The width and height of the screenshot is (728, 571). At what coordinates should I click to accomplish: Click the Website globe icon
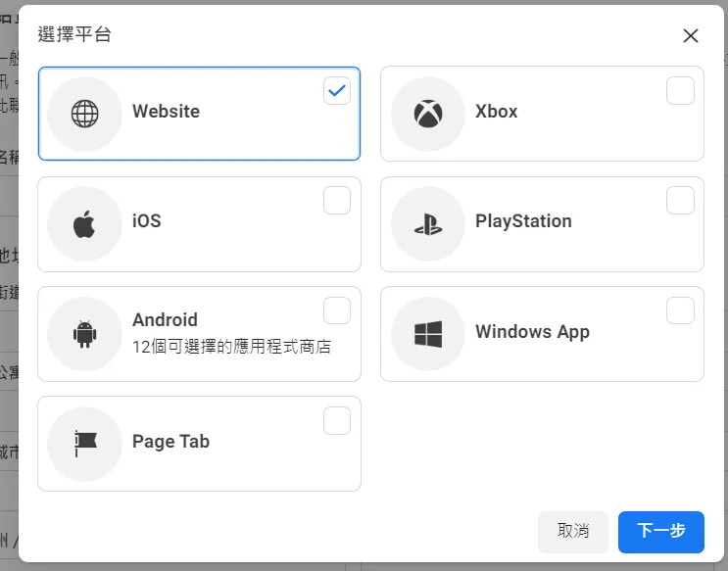(x=85, y=114)
